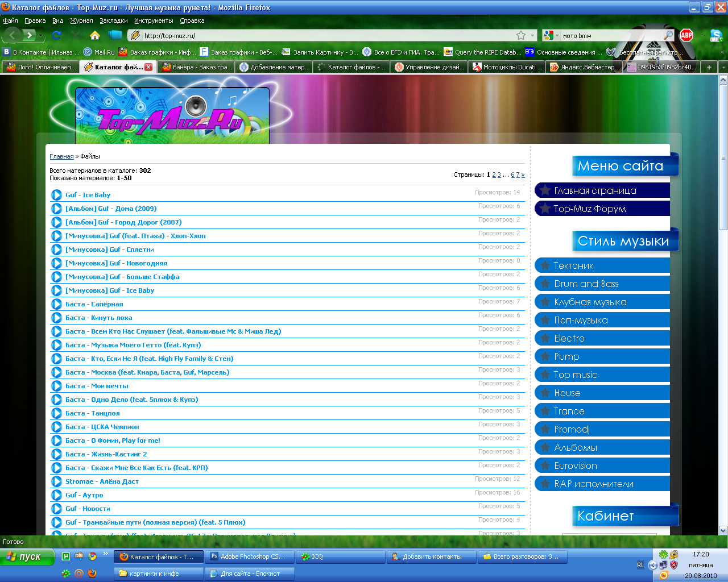Open the Главная страница sidebar link

[x=602, y=190]
